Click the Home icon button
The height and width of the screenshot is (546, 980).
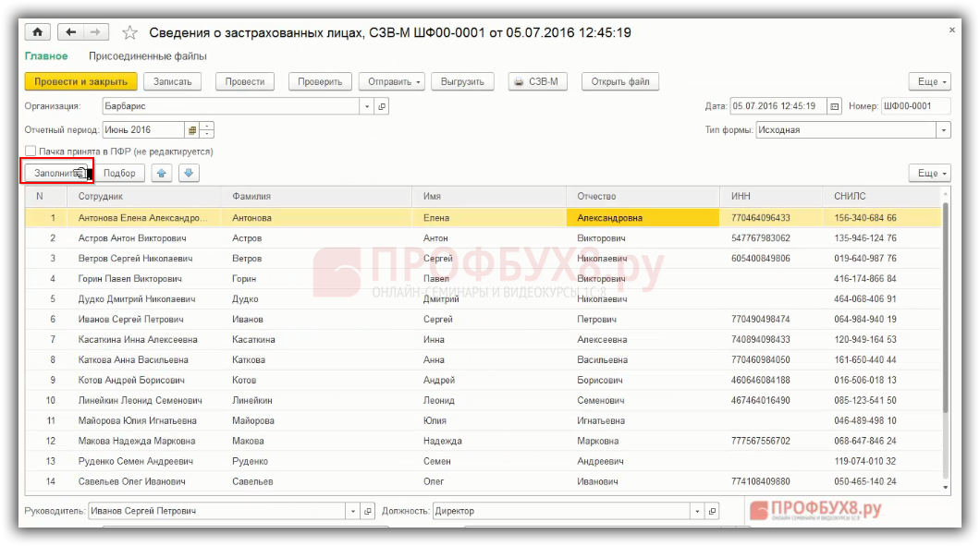[x=38, y=32]
